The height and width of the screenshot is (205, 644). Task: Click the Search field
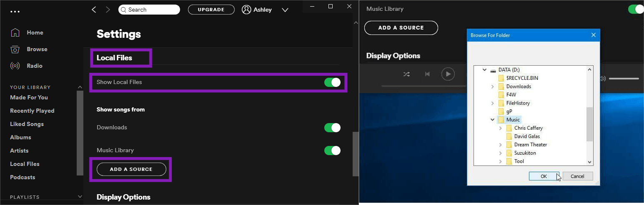pos(149,10)
